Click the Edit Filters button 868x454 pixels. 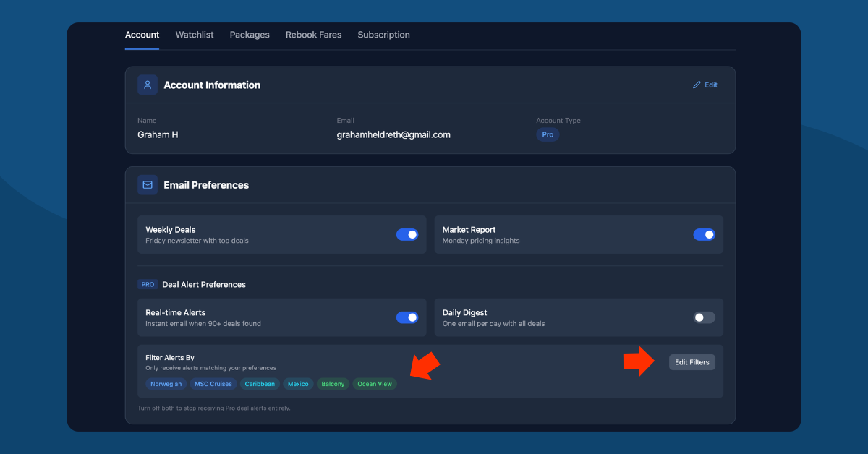[x=692, y=361]
